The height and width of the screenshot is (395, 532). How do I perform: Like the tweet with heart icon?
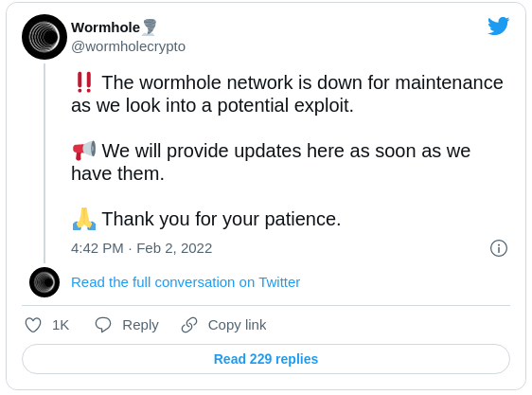tap(33, 325)
